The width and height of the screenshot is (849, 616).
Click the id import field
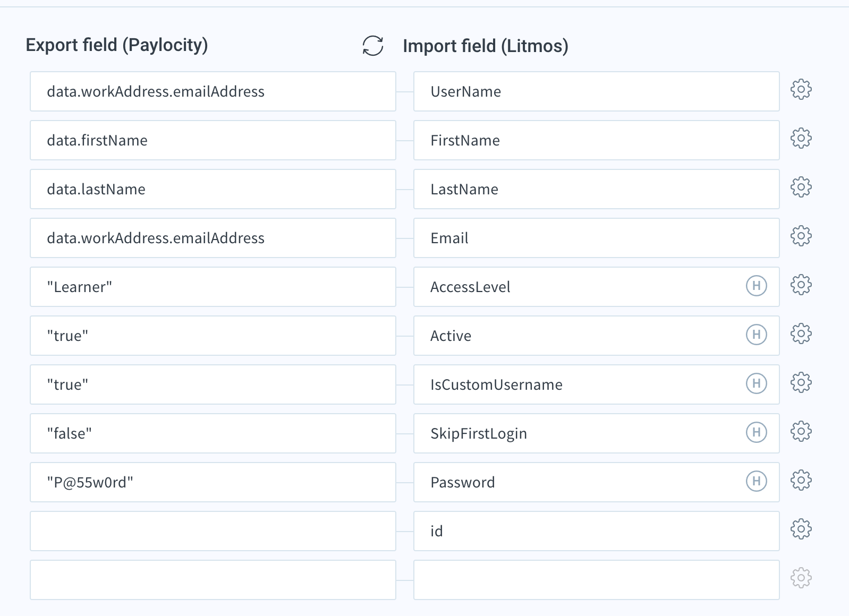(x=597, y=531)
